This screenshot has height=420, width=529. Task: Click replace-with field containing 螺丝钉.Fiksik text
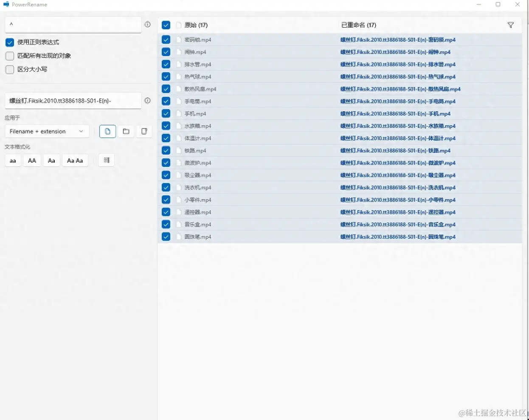73,101
